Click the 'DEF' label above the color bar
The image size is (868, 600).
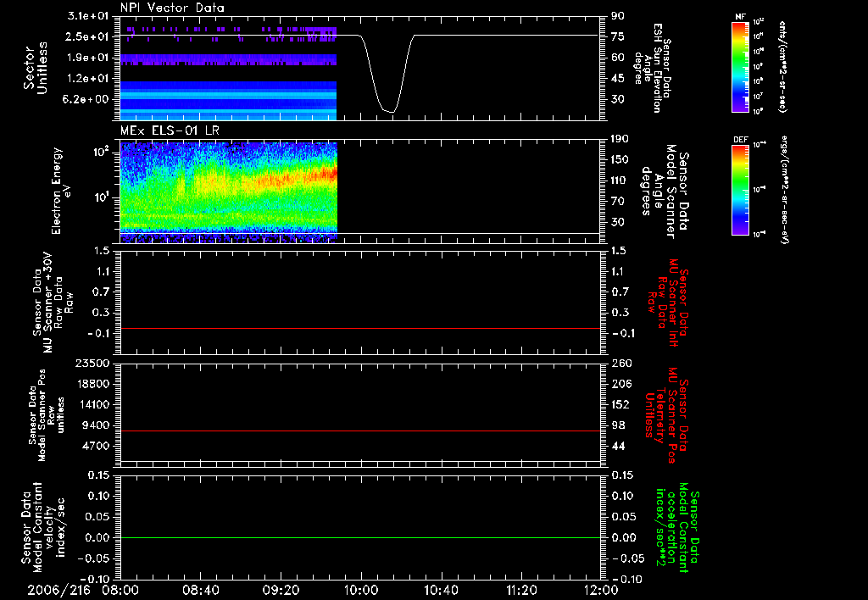pos(740,140)
